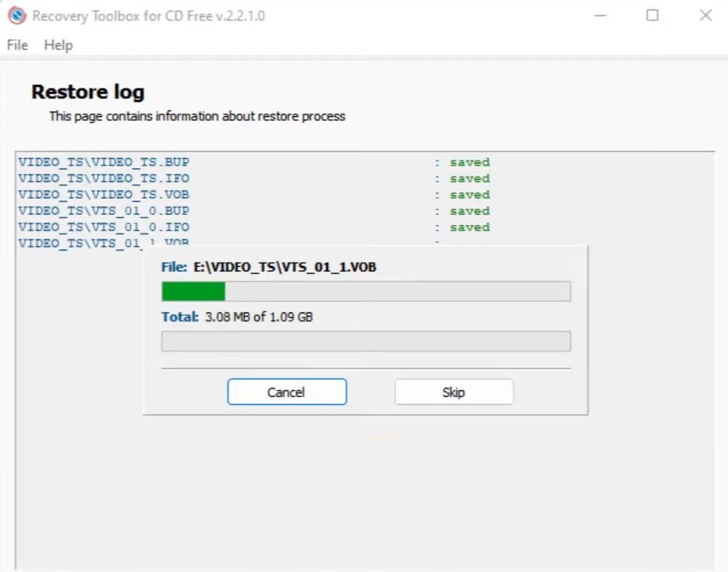Screen dimensions: 728x572
Task: Click saved status of VTS_01_0.IFO
Action: [469, 227]
